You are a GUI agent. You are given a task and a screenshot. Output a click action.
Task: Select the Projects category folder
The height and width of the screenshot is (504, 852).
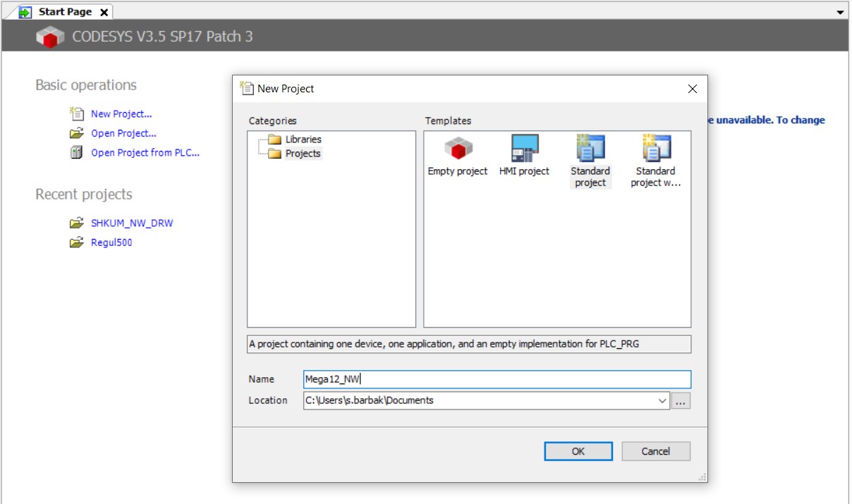tap(274, 154)
